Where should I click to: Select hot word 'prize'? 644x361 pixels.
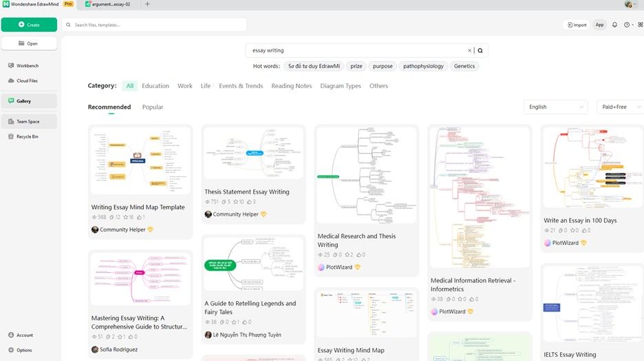[x=356, y=65]
